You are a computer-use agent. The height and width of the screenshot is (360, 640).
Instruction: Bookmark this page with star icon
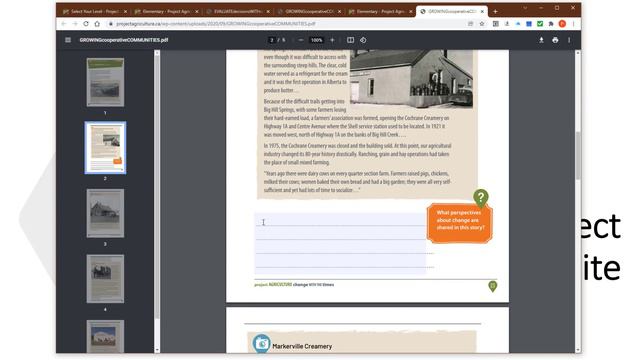click(482, 24)
